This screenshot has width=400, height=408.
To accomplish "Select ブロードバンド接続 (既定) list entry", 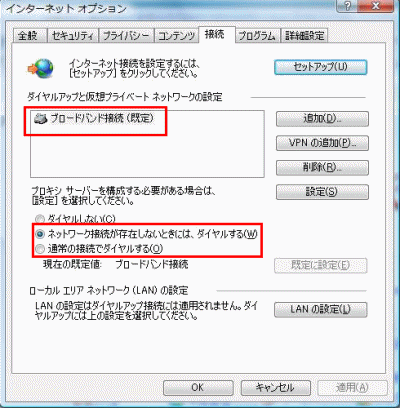I will coord(94,119).
